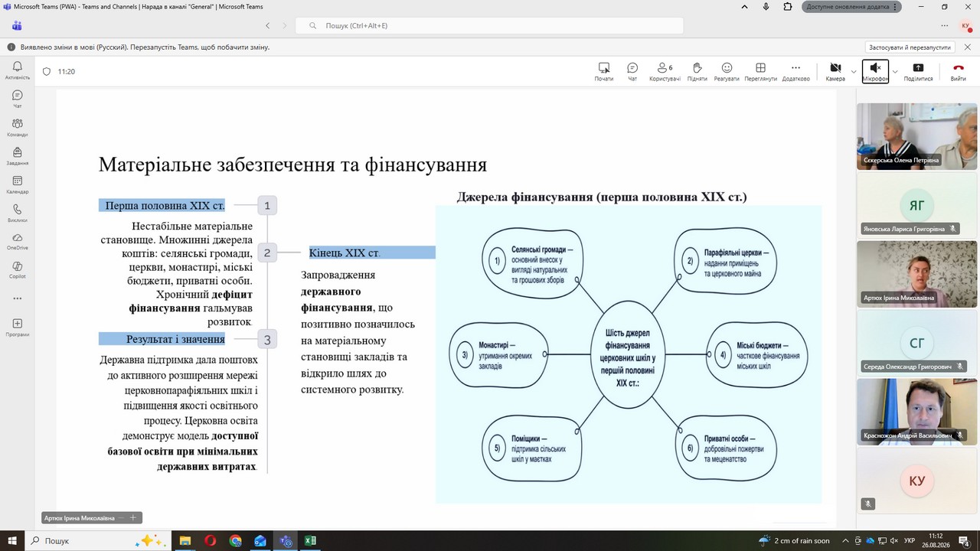Viewport: 980px width, 551px height.
Task: Open Calls (Виклики) in the sidebar
Action: click(17, 213)
